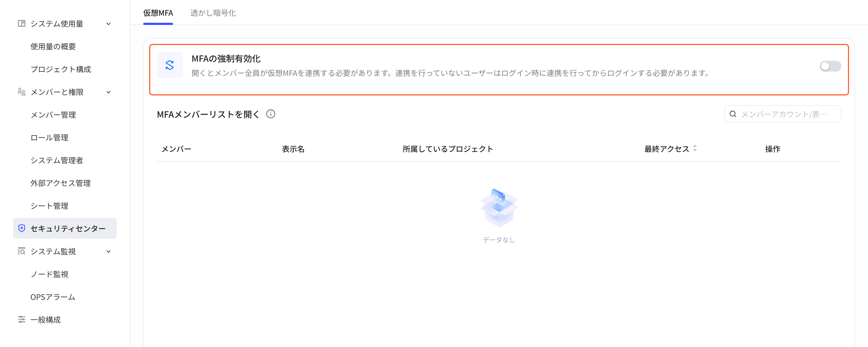Viewport: 868px width, 347px height.
Task: Select セキュリティセンター menu item
Action: click(x=65, y=229)
